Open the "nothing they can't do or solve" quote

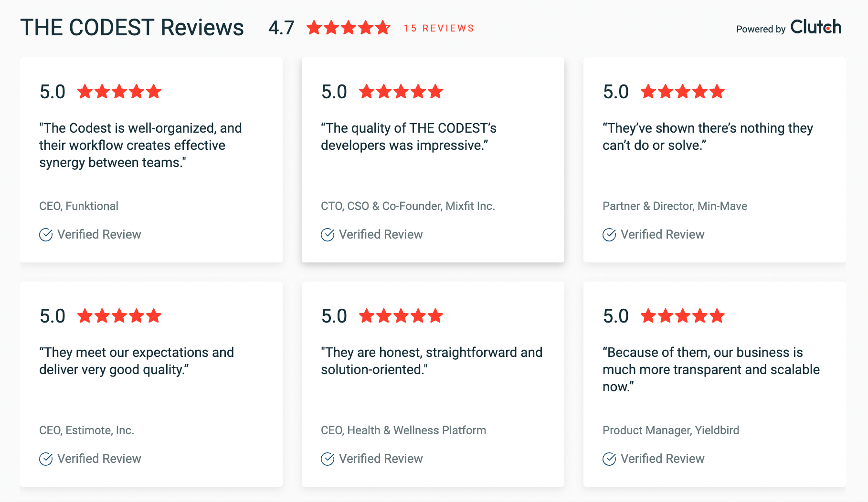point(707,136)
